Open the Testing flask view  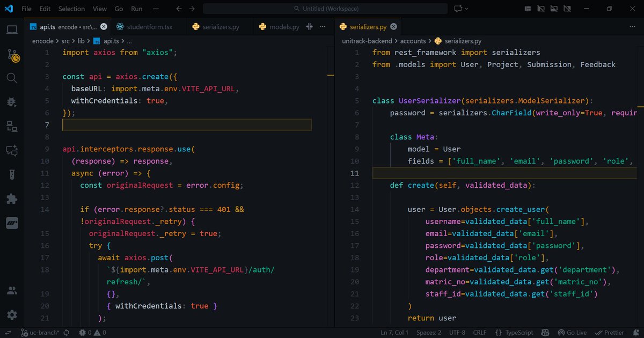pyautogui.click(x=12, y=174)
